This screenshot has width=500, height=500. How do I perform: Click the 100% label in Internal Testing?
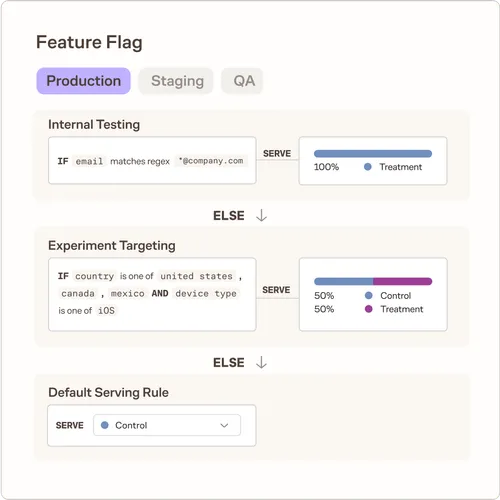tap(326, 167)
